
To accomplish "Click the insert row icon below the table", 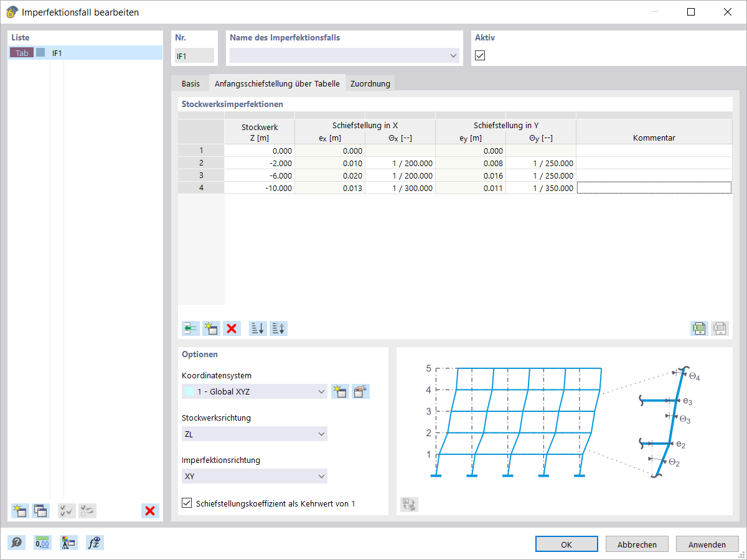I will click(x=190, y=329).
